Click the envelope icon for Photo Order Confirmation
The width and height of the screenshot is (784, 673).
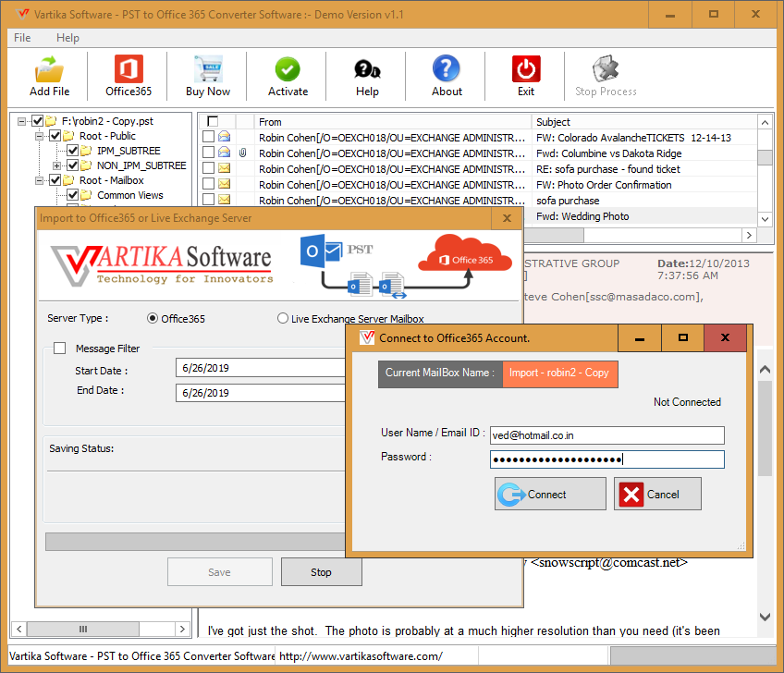pos(225,183)
